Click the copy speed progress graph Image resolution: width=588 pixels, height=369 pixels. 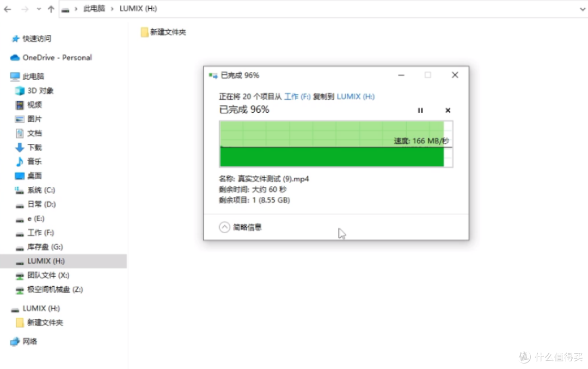[x=336, y=144]
